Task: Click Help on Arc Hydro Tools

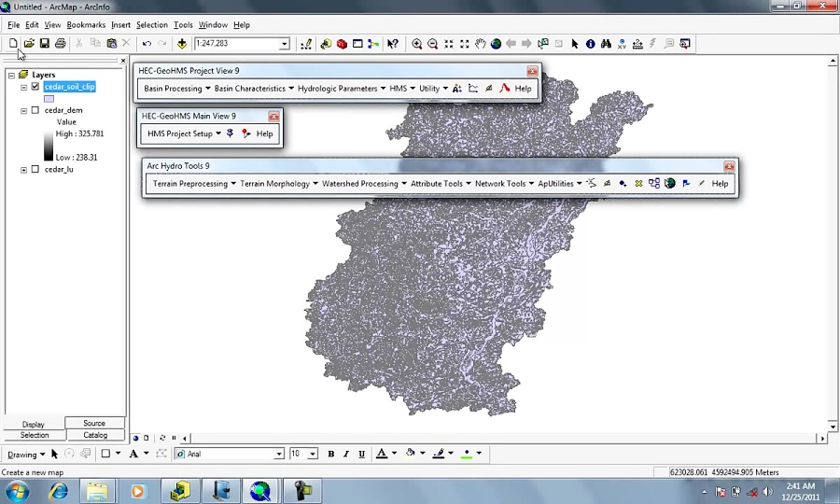Action: pos(720,184)
